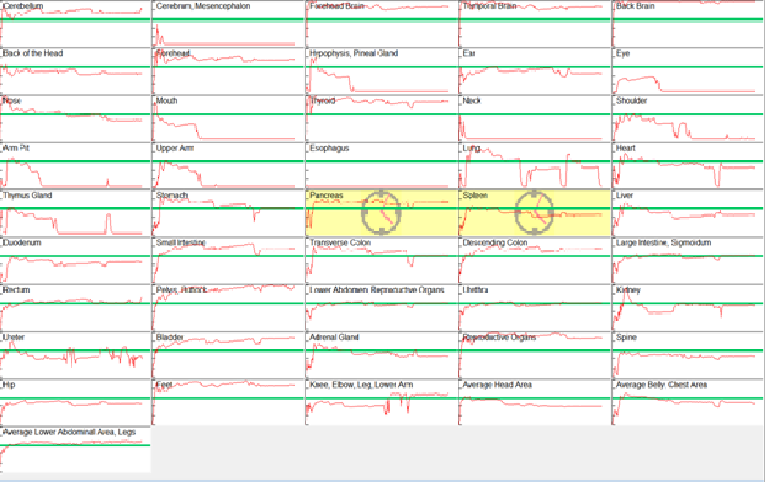The height and width of the screenshot is (483, 765).
Task: Click the circular marker in the Pancreas chart
Action: click(380, 212)
